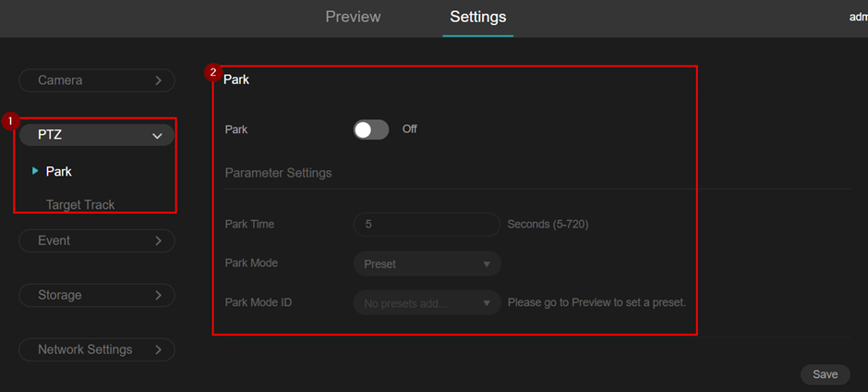Open the Target Track page
This screenshot has height=392, width=868.
(x=80, y=204)
